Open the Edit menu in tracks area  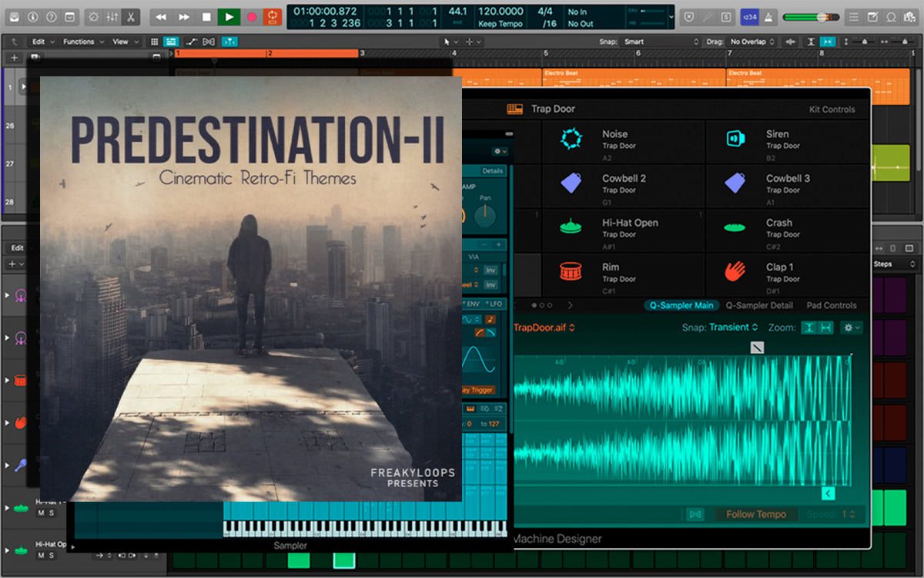(42, 42)
